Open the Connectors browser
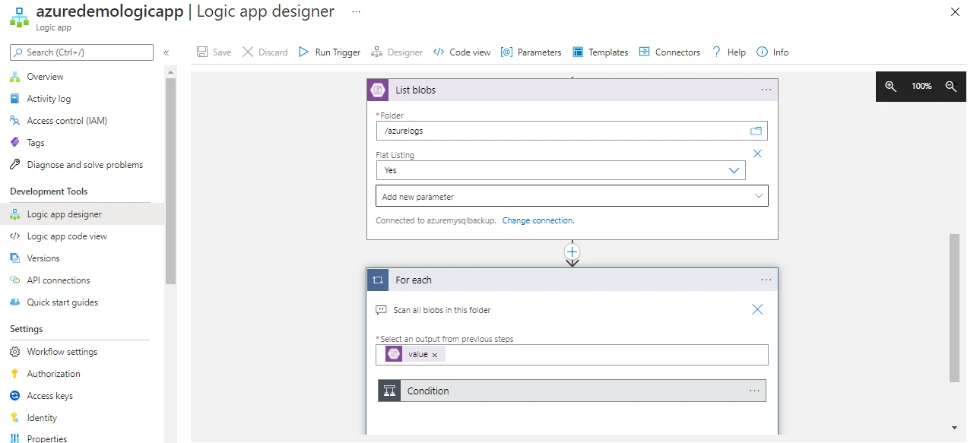 pyautogui.click(x=669, y=52)
